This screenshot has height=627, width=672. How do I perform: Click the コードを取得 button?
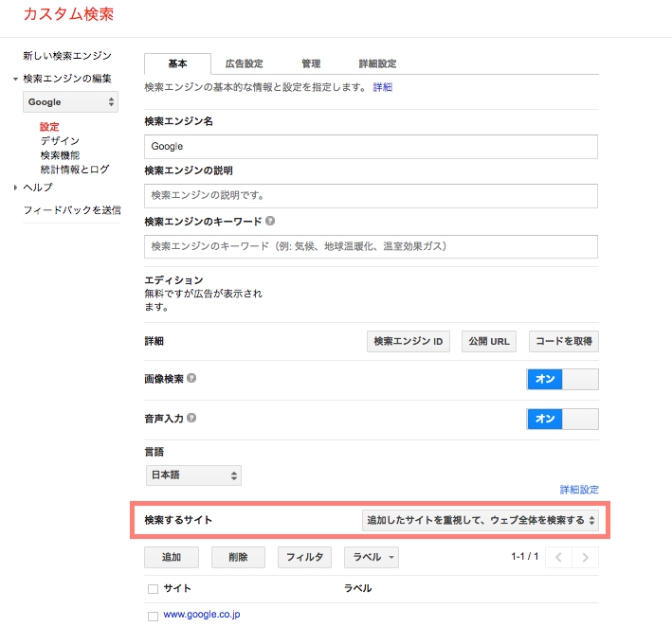pyautogui.click(x=564, y=341)
